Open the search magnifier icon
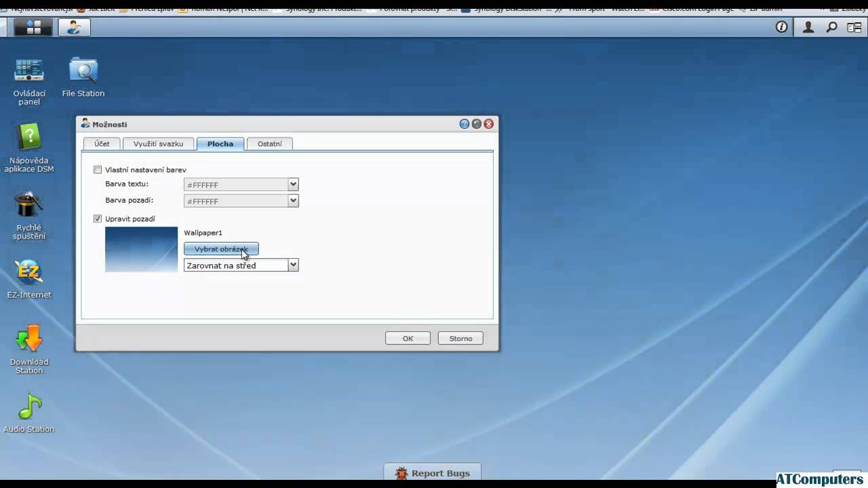This screenshot has width=868, height=488. tap(831, 27)
